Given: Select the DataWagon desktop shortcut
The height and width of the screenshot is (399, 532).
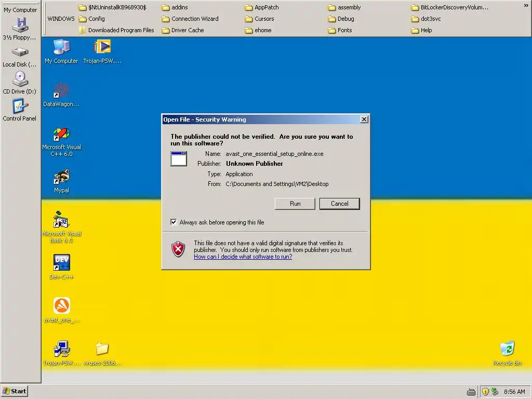Looking at the screenshot, I should [61, 95].
